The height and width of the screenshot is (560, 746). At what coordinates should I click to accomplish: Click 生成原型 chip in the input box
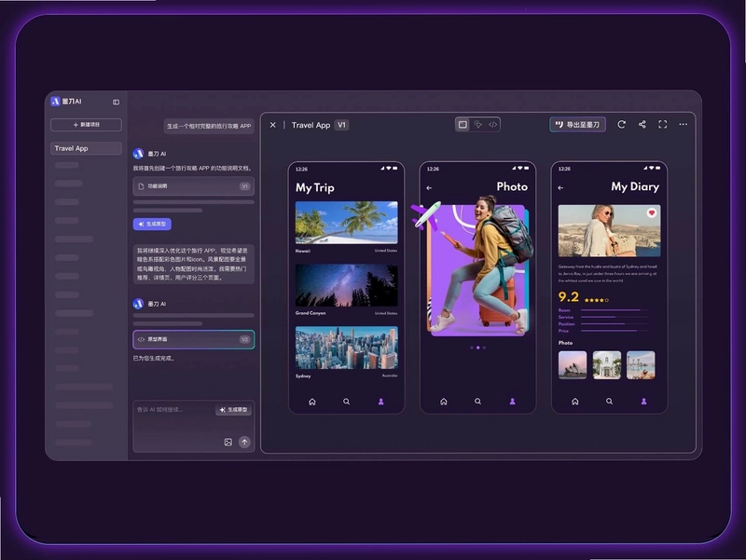[234, 410]
